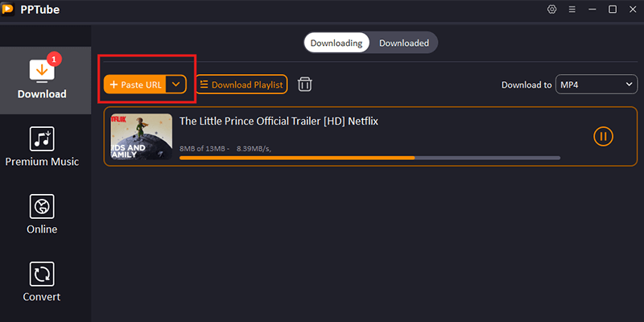This screenshot has height=322, width=644.
Task: Maximize the PPTube window
Action: (x=613, y=10)
